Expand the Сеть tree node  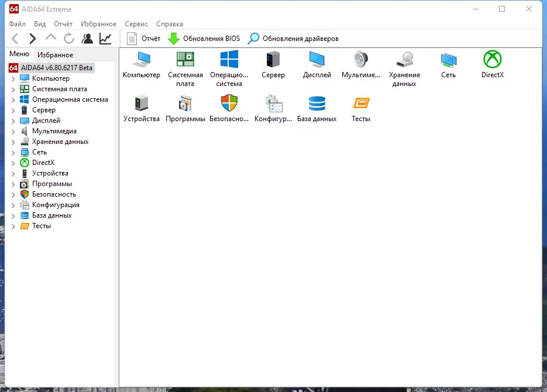13,152
